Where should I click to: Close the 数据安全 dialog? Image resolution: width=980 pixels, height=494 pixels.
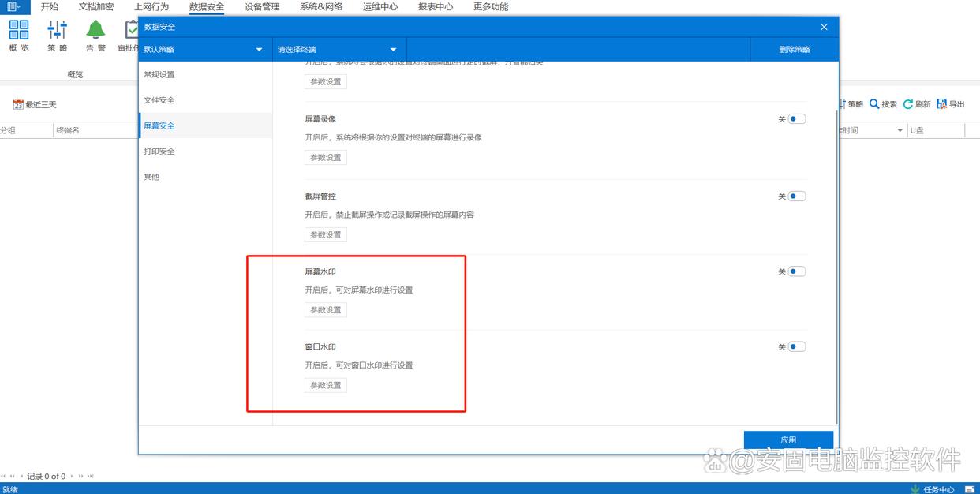824,27
